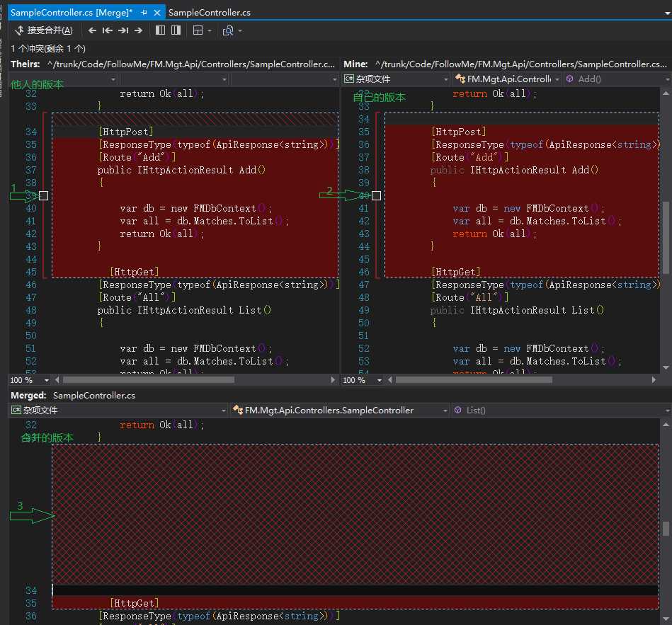The image size is (672, 625).
Task: Jump to last conflict icon
Action: [123, 30]
